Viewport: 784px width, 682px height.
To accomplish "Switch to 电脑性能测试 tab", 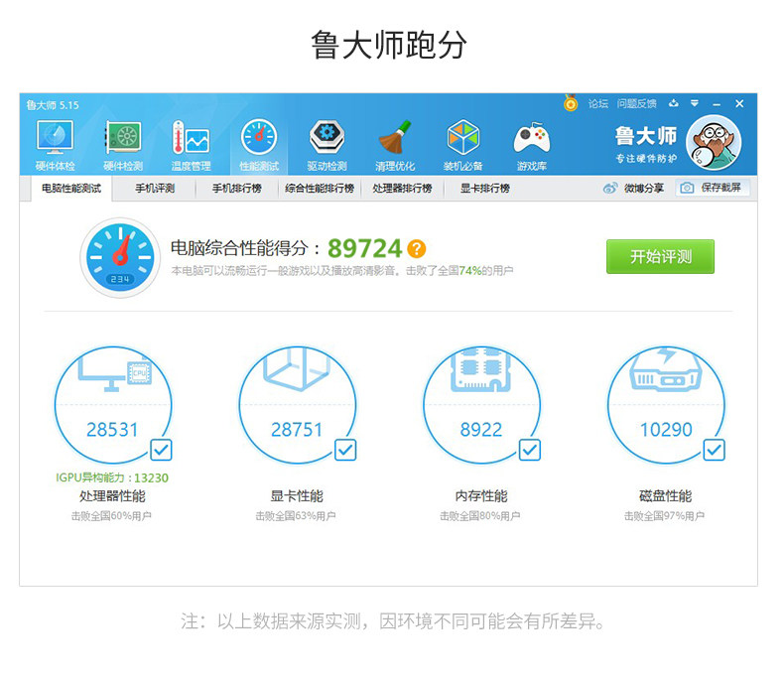I will (x=71, y=189).
